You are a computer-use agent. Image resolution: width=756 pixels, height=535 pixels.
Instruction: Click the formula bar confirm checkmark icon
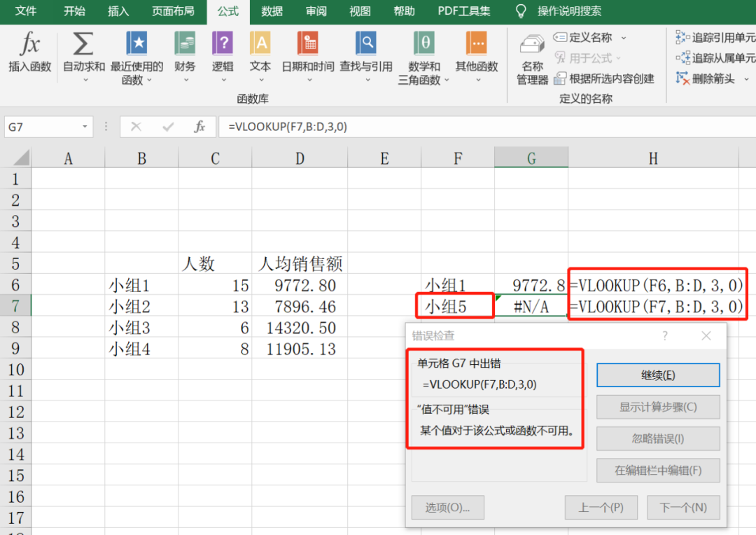(x=168, y=127)
